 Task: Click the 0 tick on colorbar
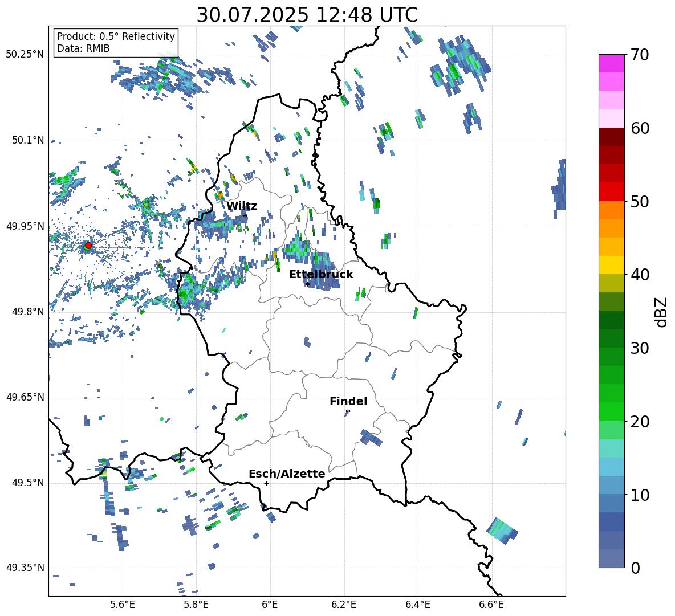(636, 568)
